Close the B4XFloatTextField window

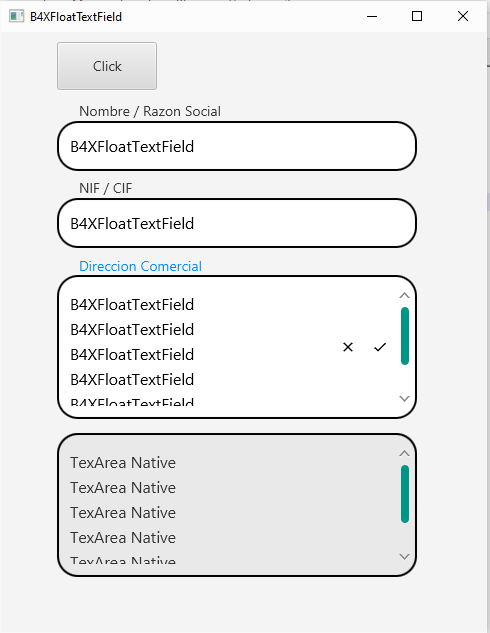pos(463,16)
